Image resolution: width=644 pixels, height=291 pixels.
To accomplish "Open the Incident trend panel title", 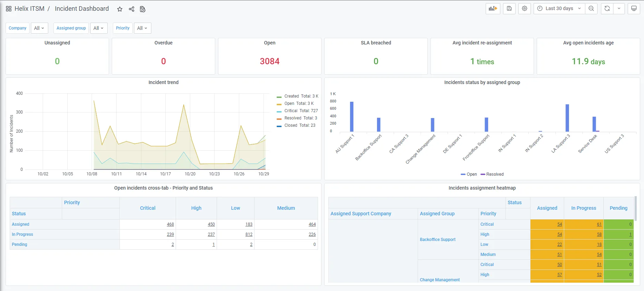I will pyautogui.click(x=164, y=82).
